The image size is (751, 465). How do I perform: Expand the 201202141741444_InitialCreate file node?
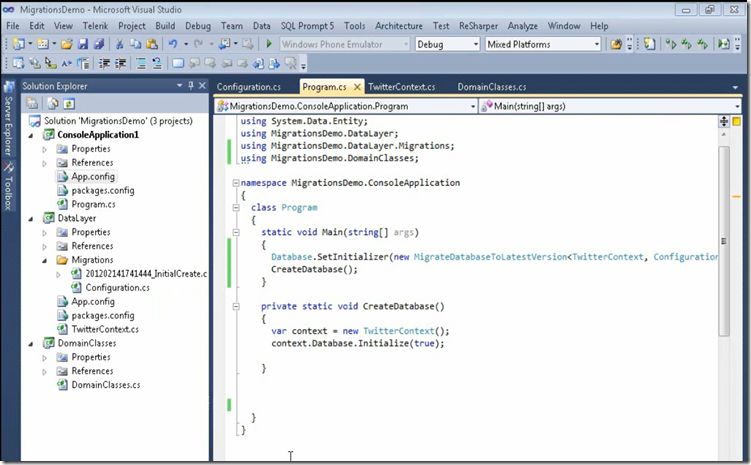click(58, 274)
